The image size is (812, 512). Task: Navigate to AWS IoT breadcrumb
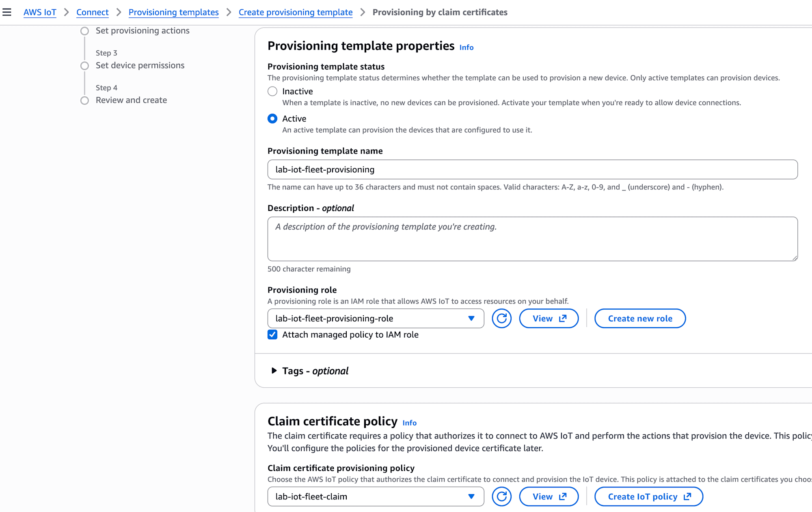40,12
